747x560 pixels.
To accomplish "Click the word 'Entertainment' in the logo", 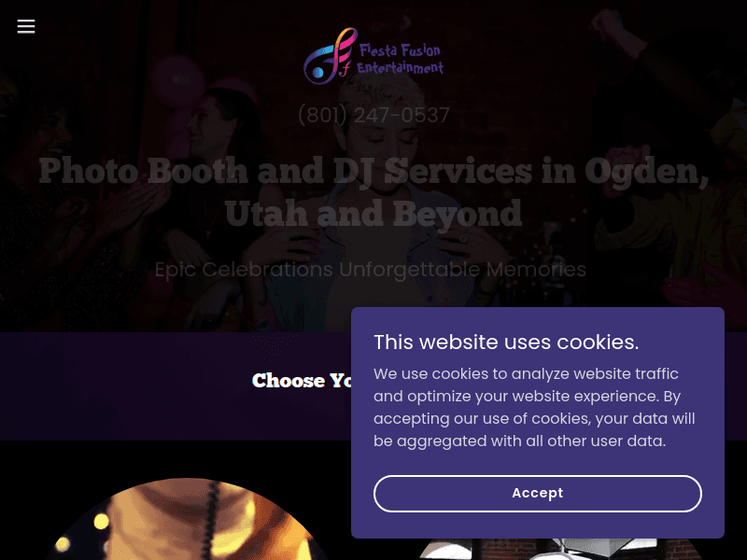I will pos(401,67).
